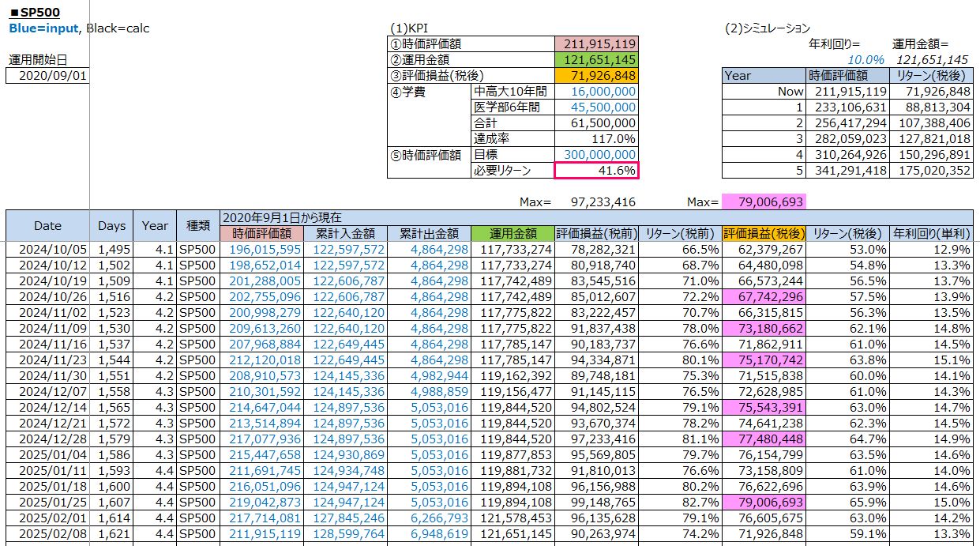Click the Days column header
This screenshot has width=980, height=546.
click(111, 225)
